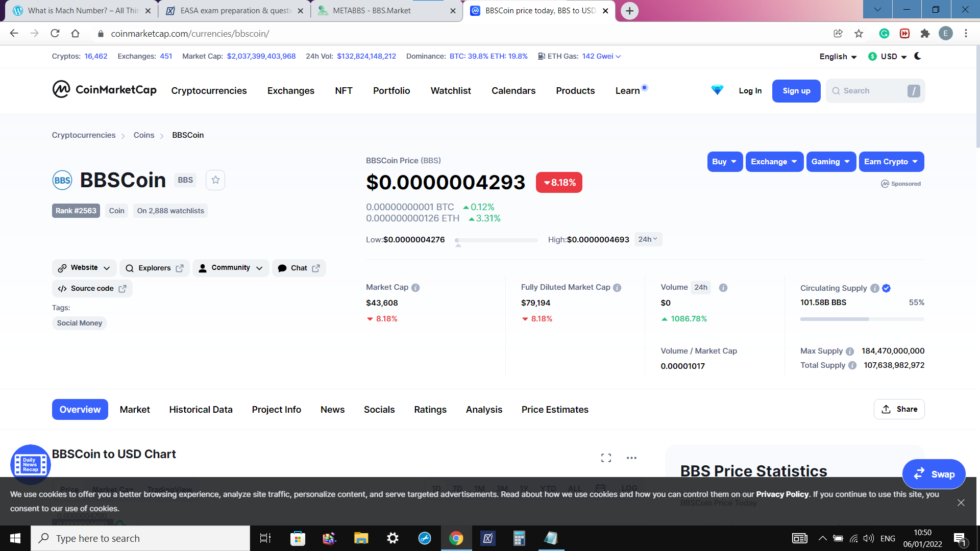Click the Windows taskbar search box
This screenshot has width=980, height=551.
140,538
